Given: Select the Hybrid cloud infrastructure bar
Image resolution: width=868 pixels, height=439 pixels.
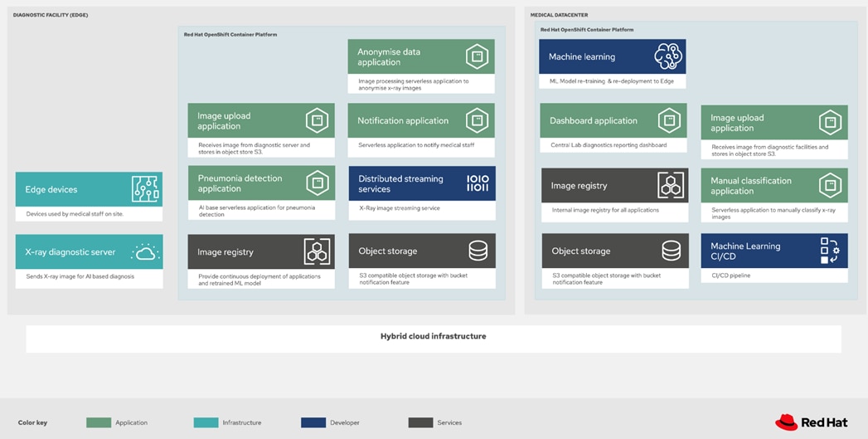Looking at the screenshot, I should click(434, 339).
